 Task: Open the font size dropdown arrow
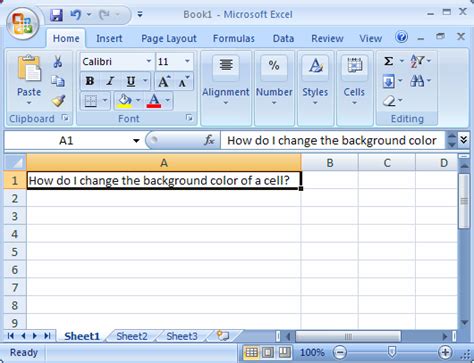tap(187, 61)
